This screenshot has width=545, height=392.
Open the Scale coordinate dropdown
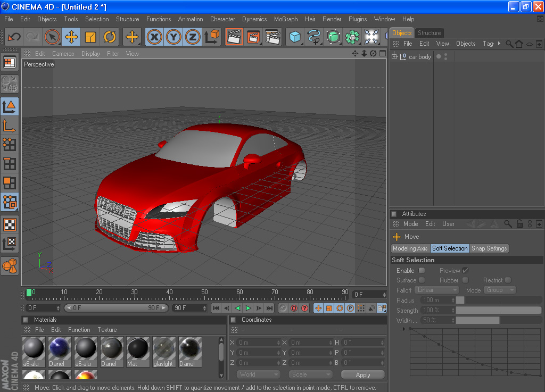310,374
